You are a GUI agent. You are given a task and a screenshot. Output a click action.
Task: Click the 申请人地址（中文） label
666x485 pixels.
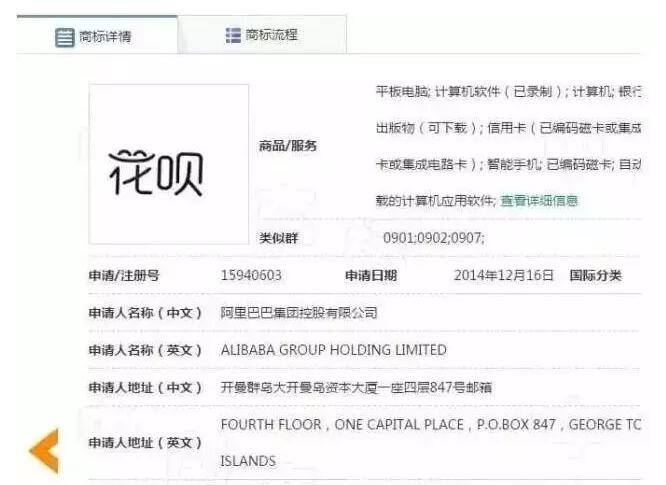tap(145, 387)
